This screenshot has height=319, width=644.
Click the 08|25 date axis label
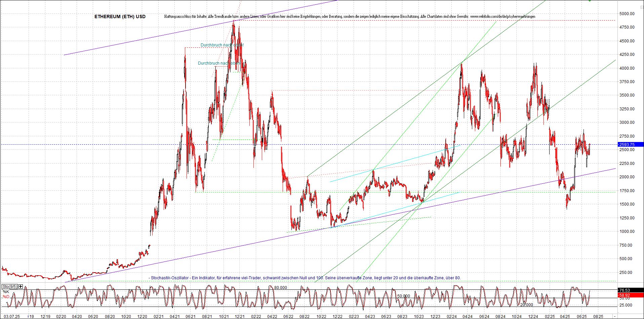[598, 317]
